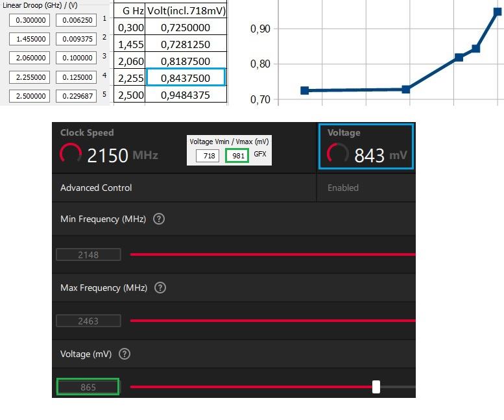This screenshot has width=504, height=420.
Task: Click droop voltage field 0.100000
Action: pos(76,58)
